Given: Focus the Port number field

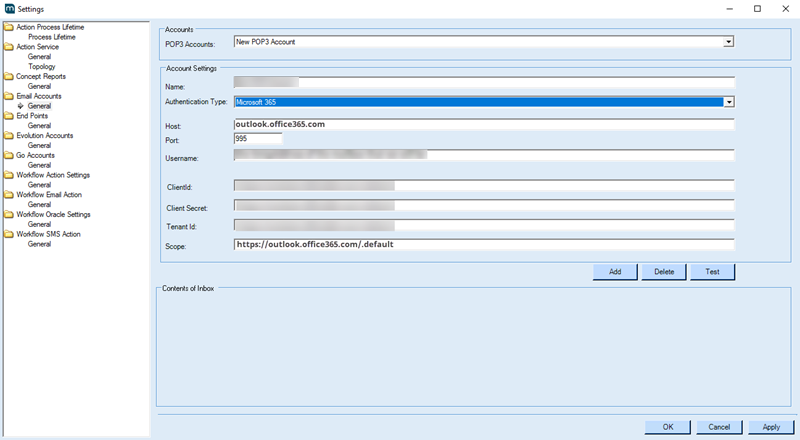Looking at the screenshot, I should coord(257,139).
